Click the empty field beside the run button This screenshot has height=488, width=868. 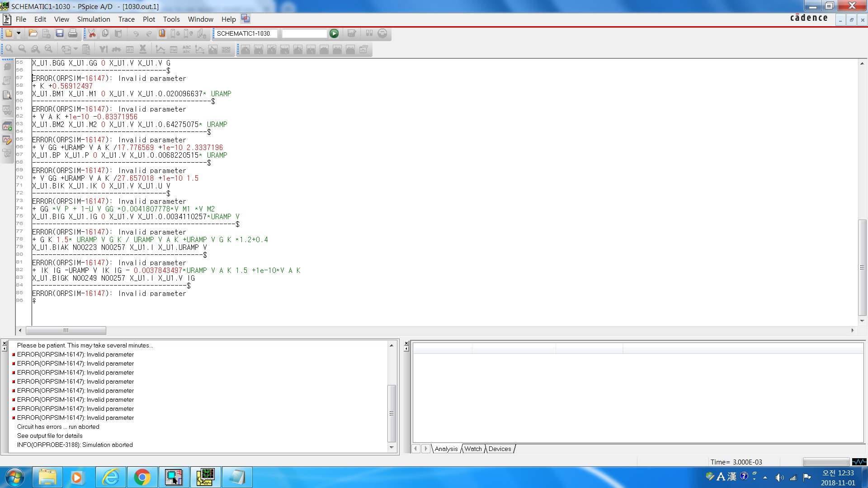click(x=304, y=33)
